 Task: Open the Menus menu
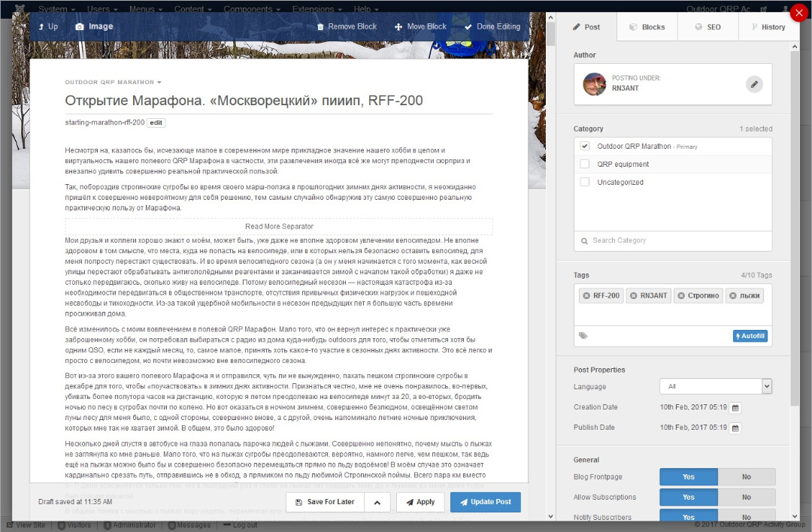pyautogui.click(x=146, y=9)
